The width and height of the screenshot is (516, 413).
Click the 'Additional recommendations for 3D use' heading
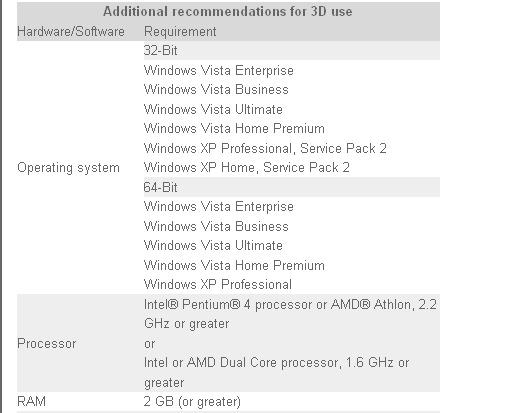pyautogui.click(x=228, y=11)
